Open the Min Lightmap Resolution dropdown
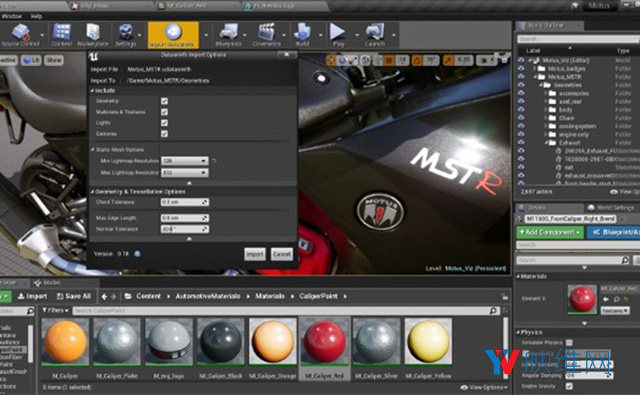 pos(184,161)
